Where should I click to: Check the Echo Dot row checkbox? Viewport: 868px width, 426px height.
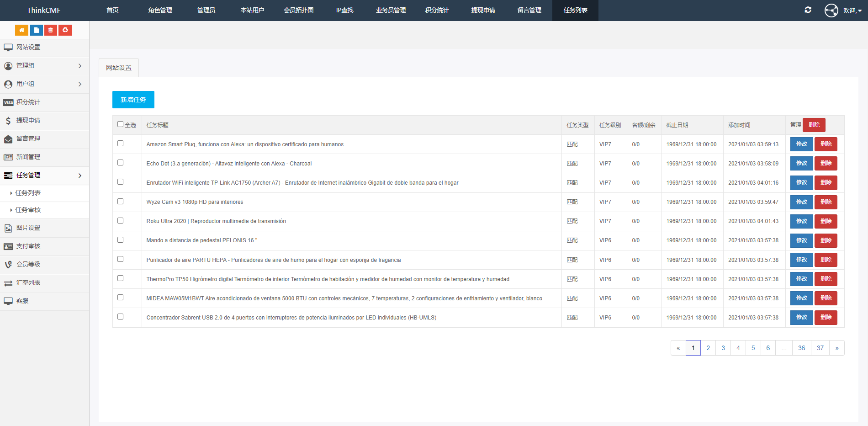pyautogui.click(x=120, y=163)
